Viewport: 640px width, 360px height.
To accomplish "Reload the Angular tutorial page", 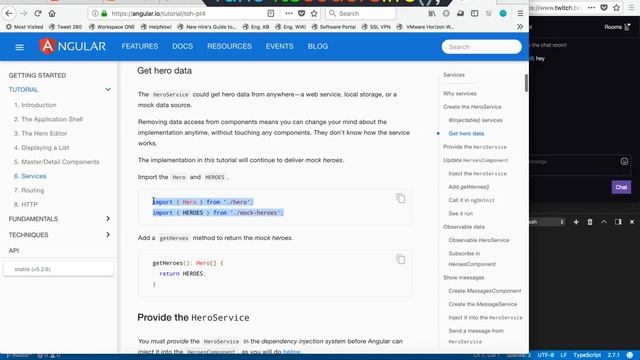I will pyautogui.click(x=38, y=13).
